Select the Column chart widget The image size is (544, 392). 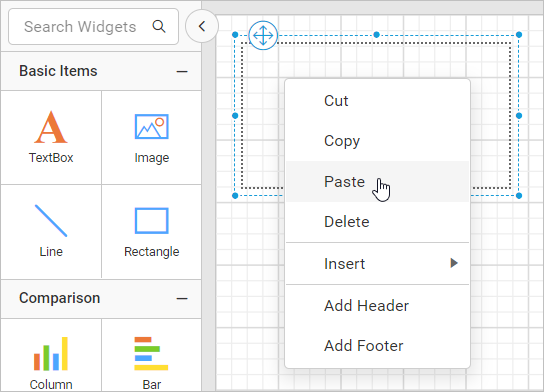(x=51, y=353)
